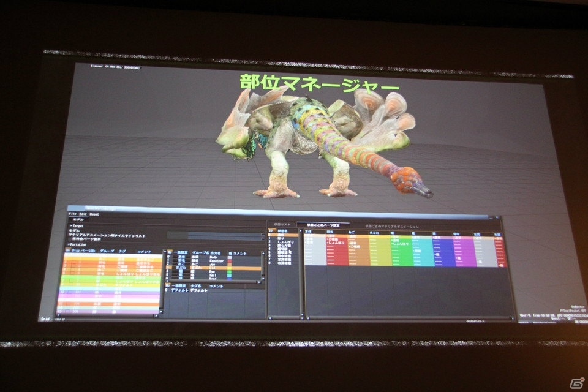Open the File menu
Viewport: 588px width, 392px height.
pos(72,214)
